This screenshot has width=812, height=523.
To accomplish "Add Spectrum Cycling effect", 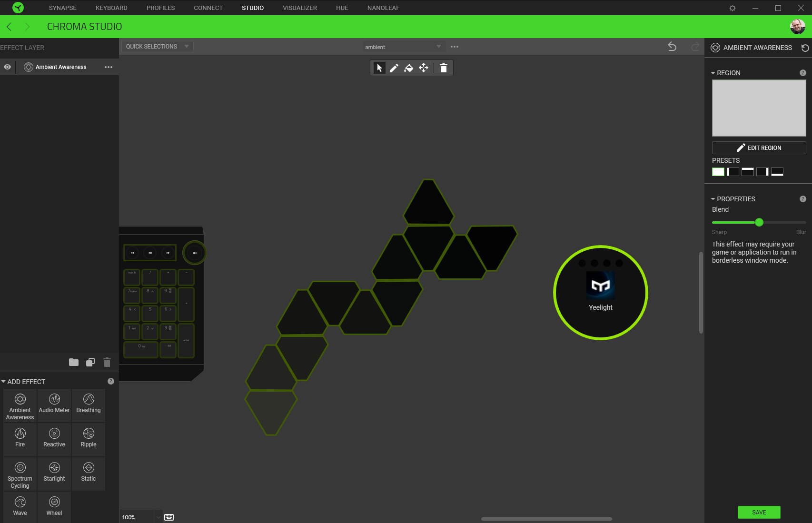I will (x=20, y=474).
